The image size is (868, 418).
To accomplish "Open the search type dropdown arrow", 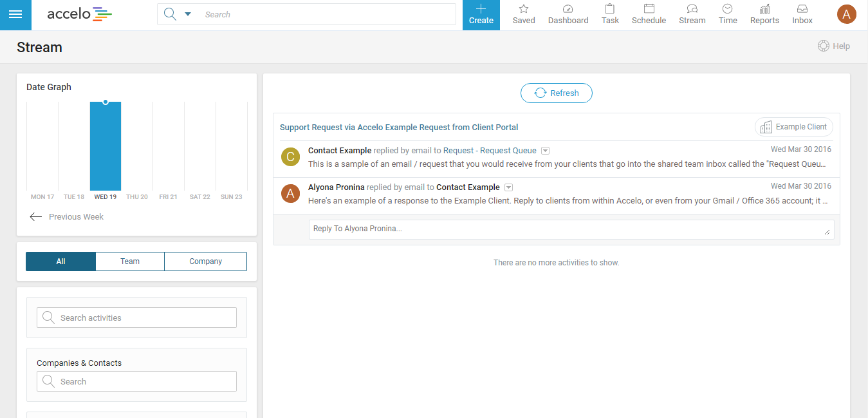I will coord(188,14).
